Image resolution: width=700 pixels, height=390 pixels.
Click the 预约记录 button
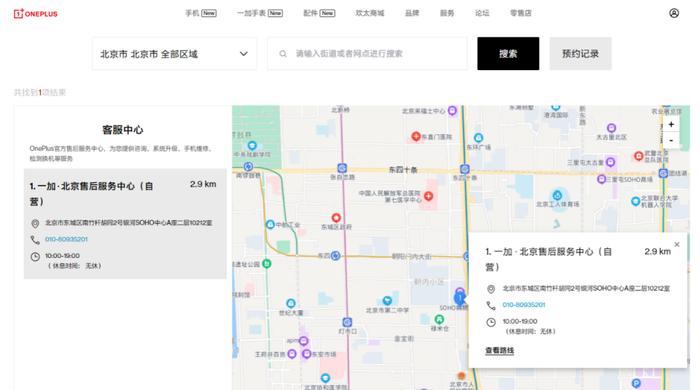click(580, 54)
